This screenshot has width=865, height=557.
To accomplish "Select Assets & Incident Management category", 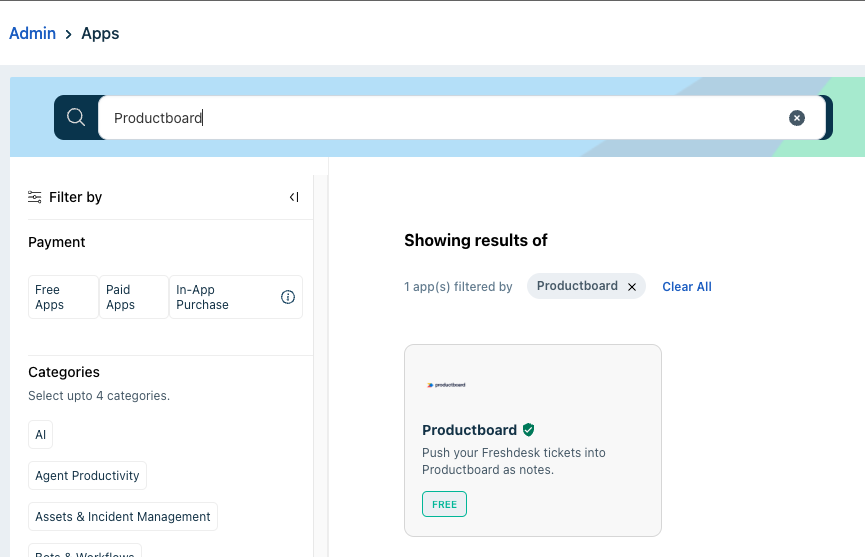I will coord(123,516).
